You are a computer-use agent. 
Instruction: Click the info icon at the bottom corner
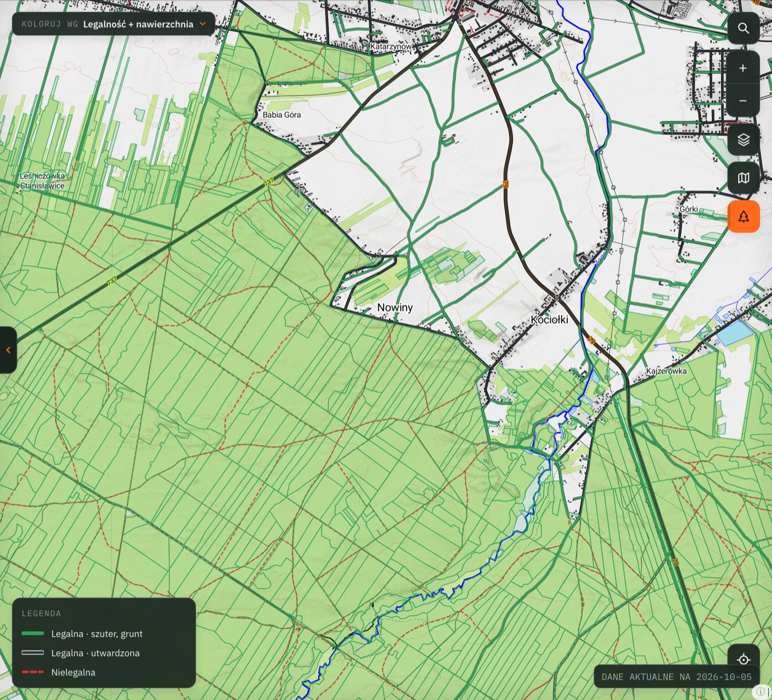tap(760, 691)
